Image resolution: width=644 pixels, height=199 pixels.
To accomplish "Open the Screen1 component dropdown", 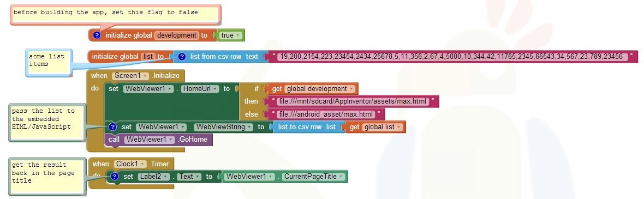I will pos(130,76).
